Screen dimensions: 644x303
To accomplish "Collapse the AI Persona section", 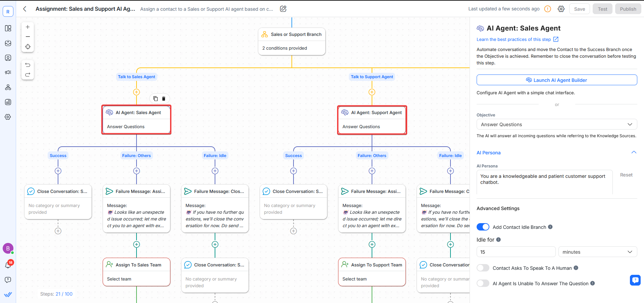I will 634,152.
